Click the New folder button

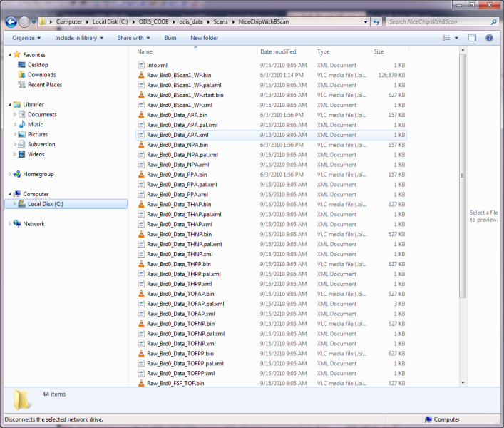(204, 38)
